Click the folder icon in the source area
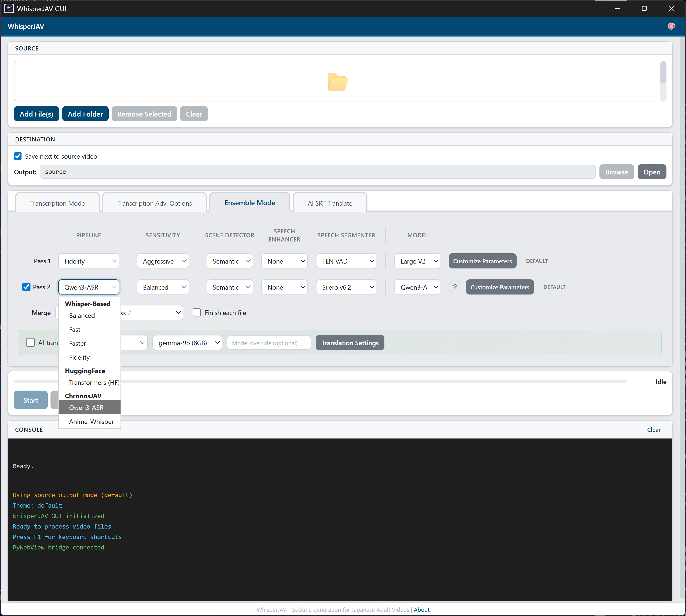The width and height of the screenshot is (686, 616). [338, 82]
